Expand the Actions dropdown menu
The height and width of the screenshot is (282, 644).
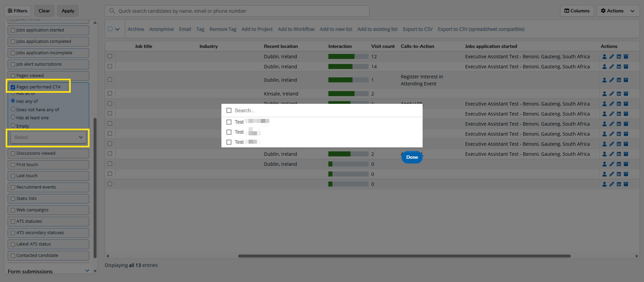(618, 11)
